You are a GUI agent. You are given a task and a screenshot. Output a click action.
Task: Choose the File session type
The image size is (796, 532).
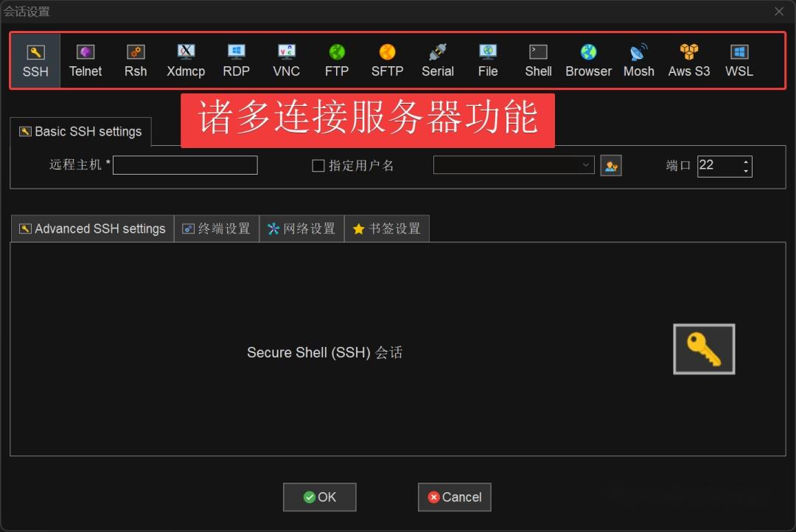(488, 61)
